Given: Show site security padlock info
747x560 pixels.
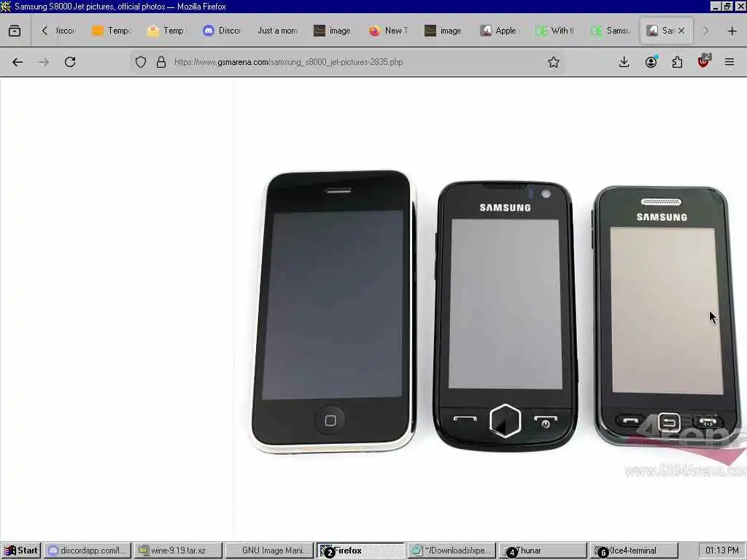Looking at the screenshot, I should pyautogui.click(x=161, y=62).
